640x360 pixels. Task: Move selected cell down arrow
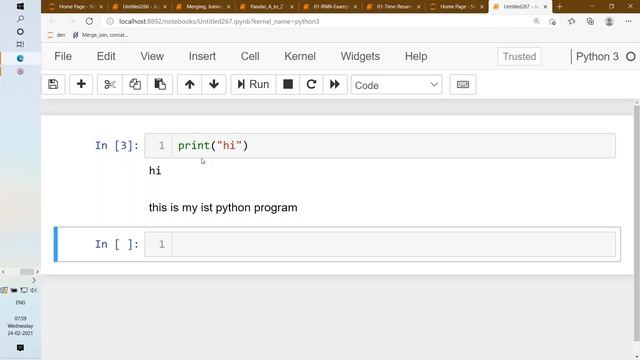pos(213,84)
